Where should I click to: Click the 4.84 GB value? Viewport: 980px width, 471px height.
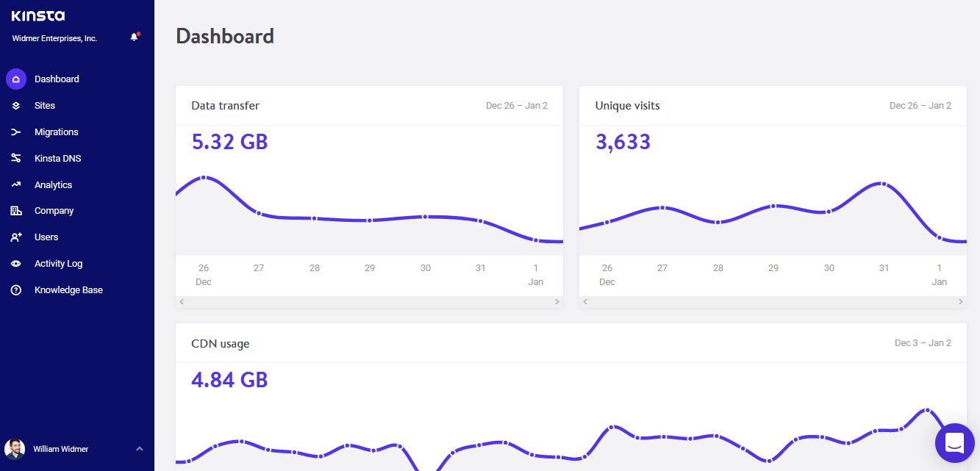(229, 380)
